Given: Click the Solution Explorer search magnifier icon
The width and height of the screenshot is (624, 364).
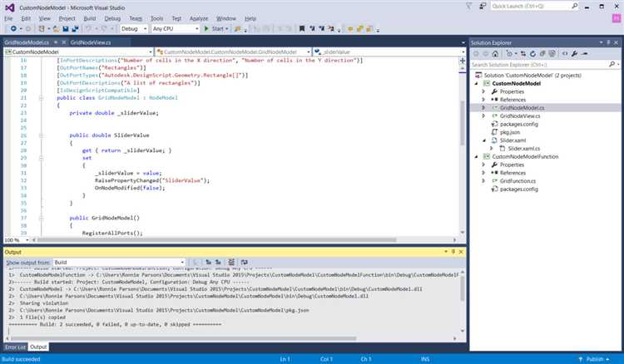Looking at the screenshot, I should tap(612, 64).
